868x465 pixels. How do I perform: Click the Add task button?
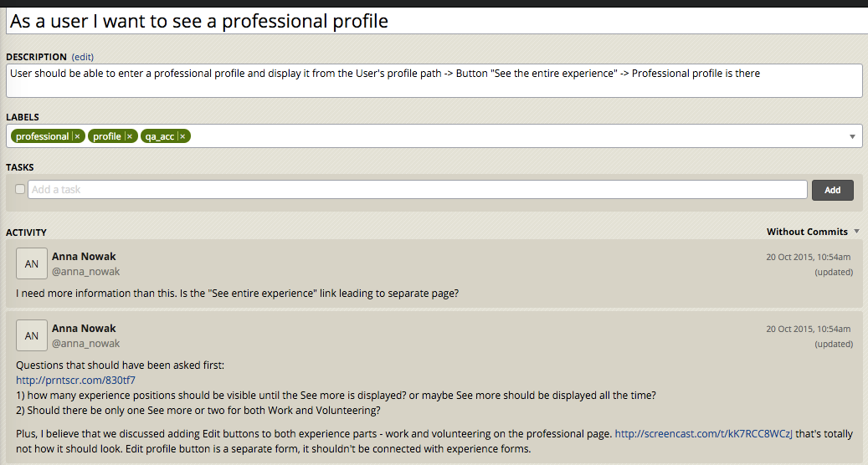[x=833, y=190]
